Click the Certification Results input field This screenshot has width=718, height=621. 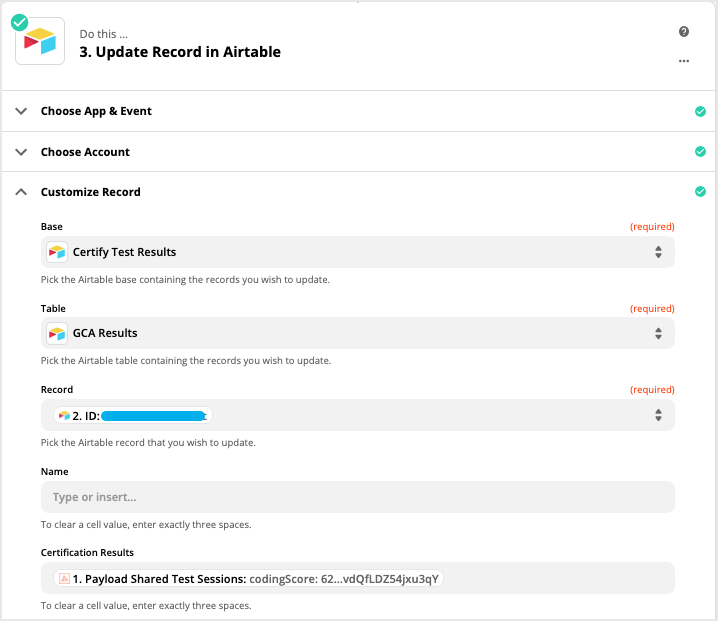(358, 578)
